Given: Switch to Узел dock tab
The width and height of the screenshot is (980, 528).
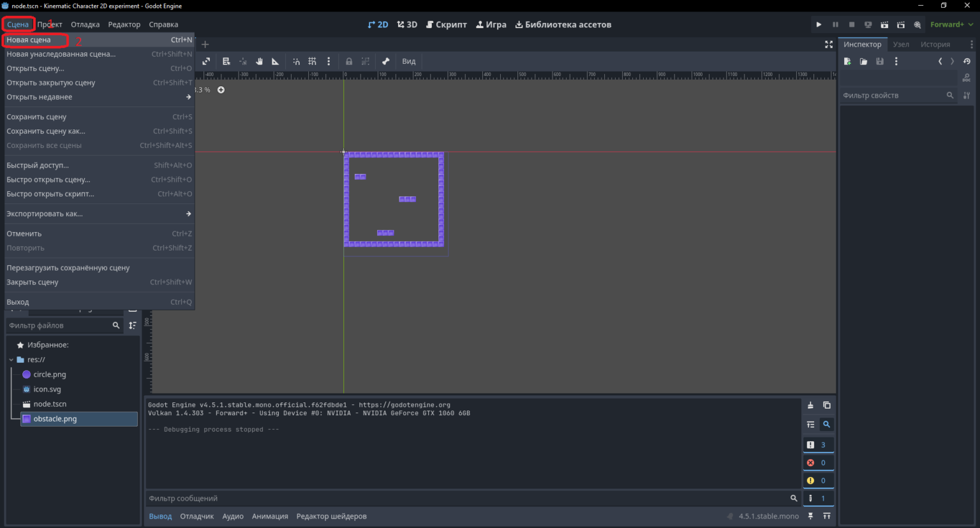Looking at the screenshot, I should [901, 45].
